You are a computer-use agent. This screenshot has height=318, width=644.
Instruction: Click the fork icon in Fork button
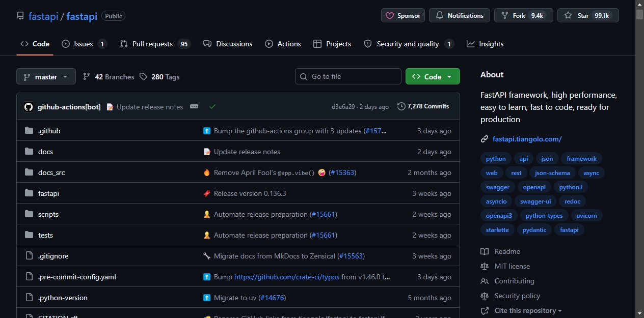click(x=504, y=16)
